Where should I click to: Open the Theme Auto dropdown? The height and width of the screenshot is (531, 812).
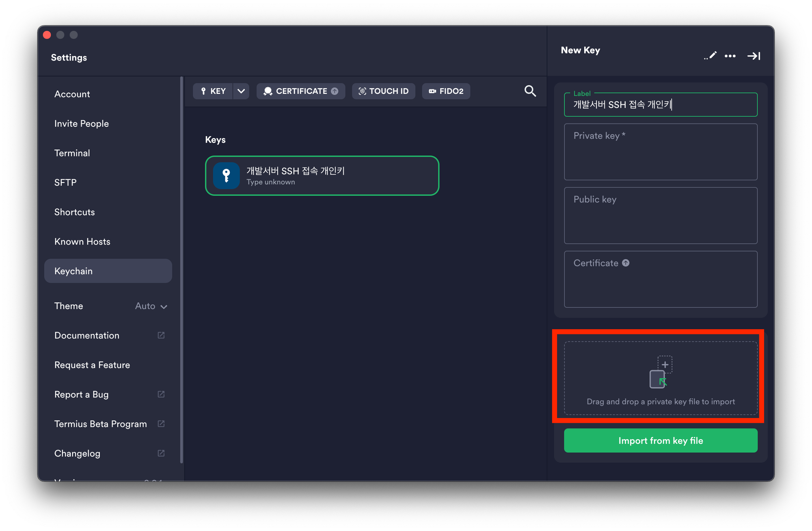click(x=151, y=306)
